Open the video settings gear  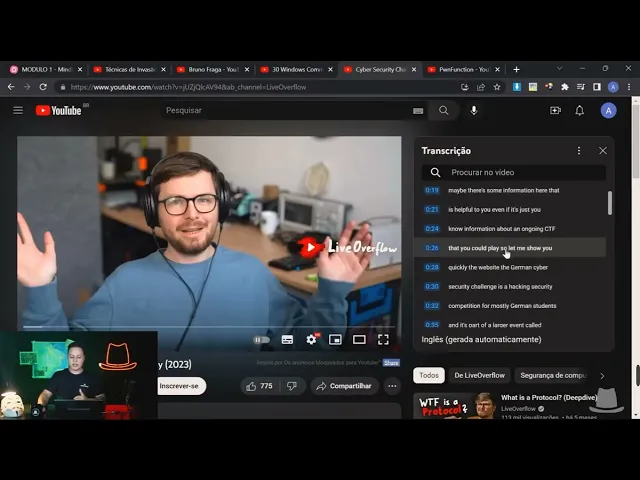311,340
